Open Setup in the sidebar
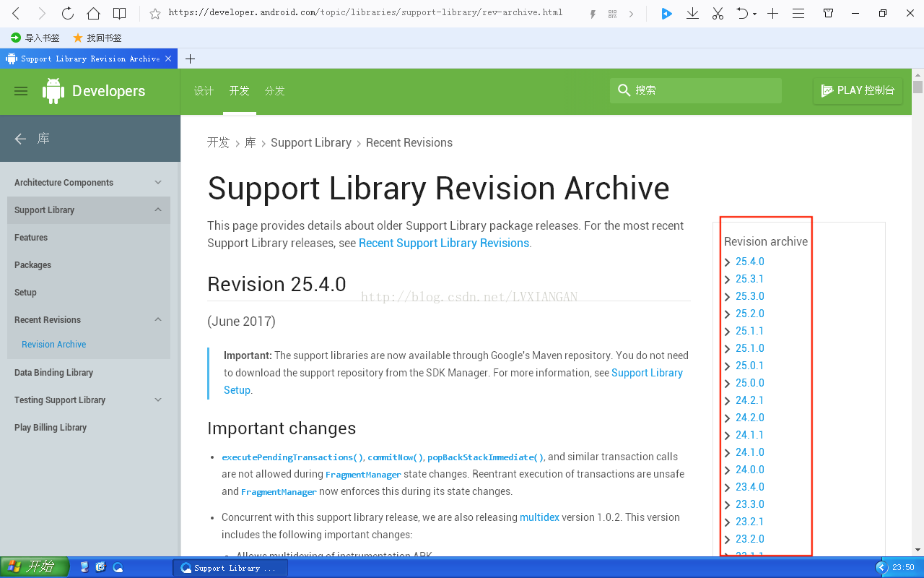Viewport: 924px width, 578px height. (x=25, y=293)
